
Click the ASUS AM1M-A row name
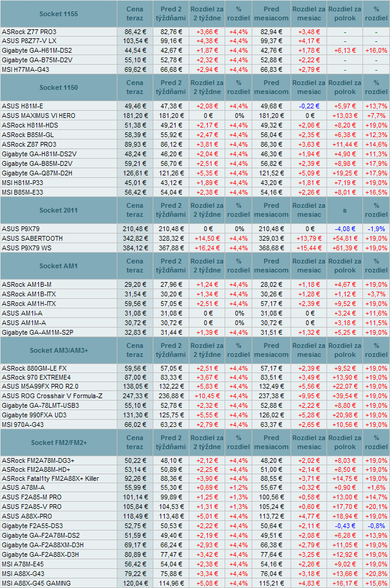tap(23, 323)
